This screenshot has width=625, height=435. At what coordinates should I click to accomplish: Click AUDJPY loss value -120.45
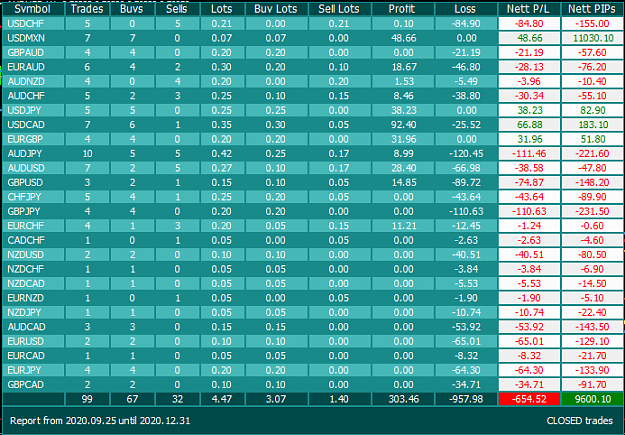[x=466, y=154]
